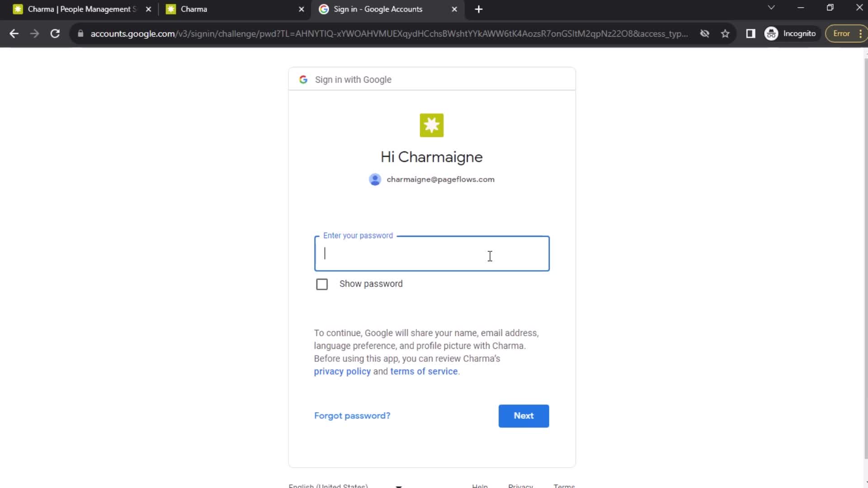Restore down the browser window
Screen dimensions: 868x488
tap(830, 8)
